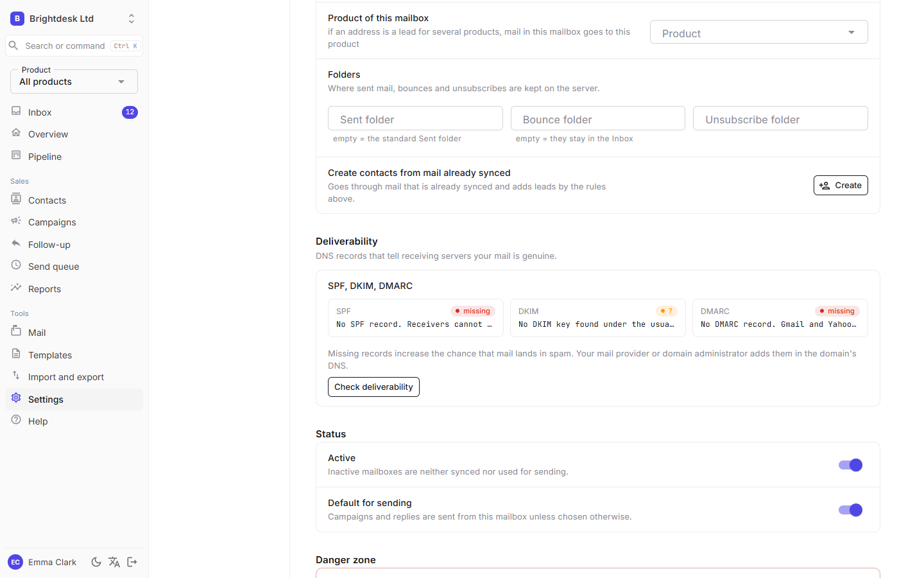Click the Create contacts button
Viewport: 924px width, 578px height.
coord(841,186)
